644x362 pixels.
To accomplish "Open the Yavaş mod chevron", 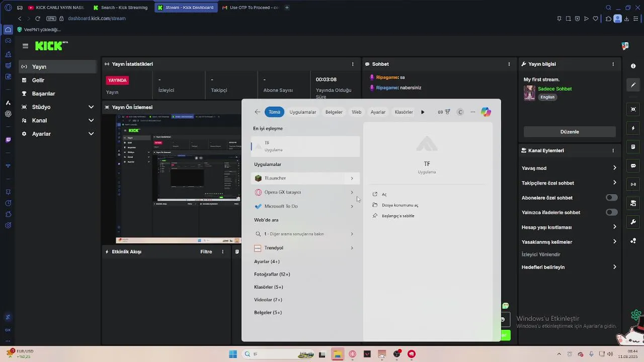I will tap(614, 168).
